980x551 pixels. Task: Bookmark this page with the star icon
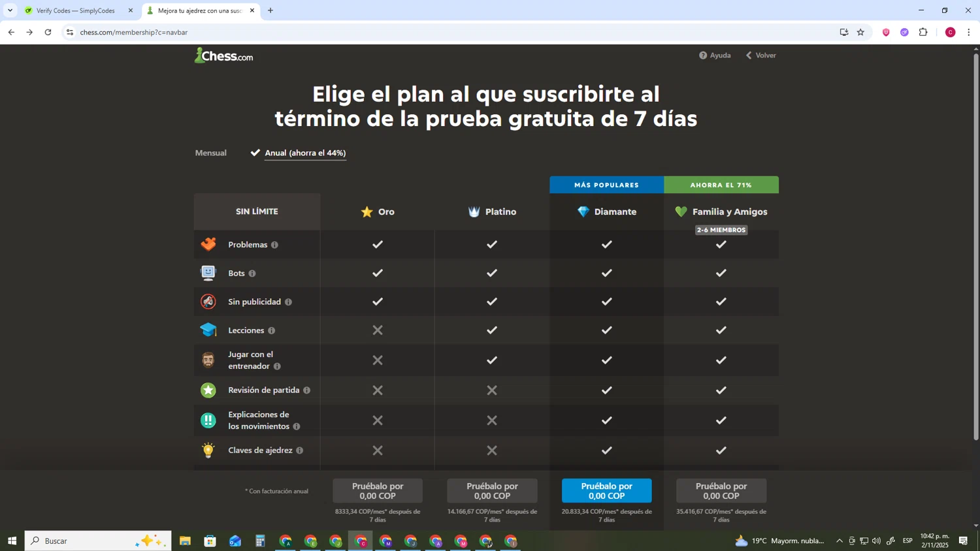coord(860,32)
